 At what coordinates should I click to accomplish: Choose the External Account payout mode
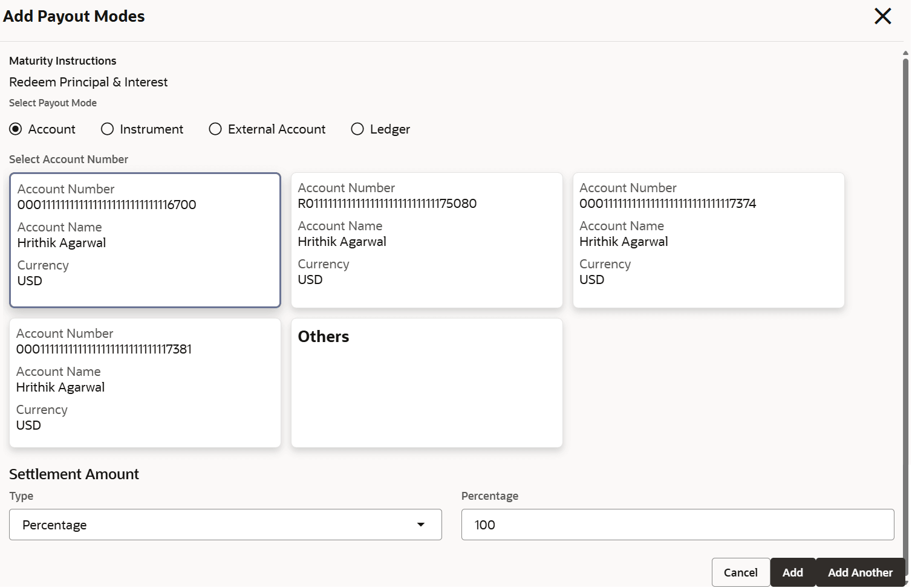point(215,129)
